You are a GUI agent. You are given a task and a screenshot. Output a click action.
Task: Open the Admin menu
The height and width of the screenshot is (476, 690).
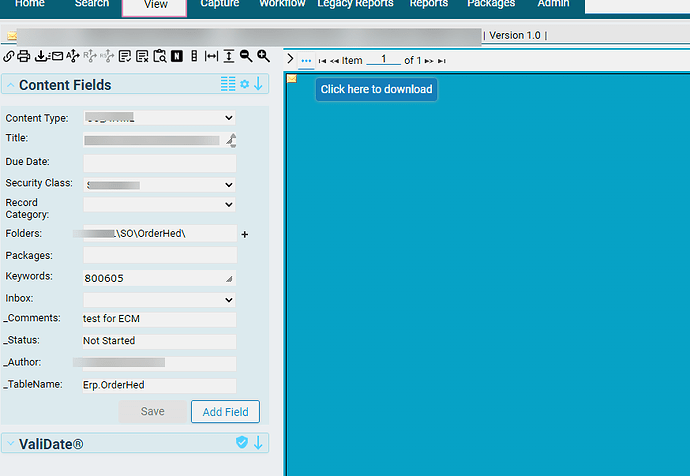(x=553, y=4)
